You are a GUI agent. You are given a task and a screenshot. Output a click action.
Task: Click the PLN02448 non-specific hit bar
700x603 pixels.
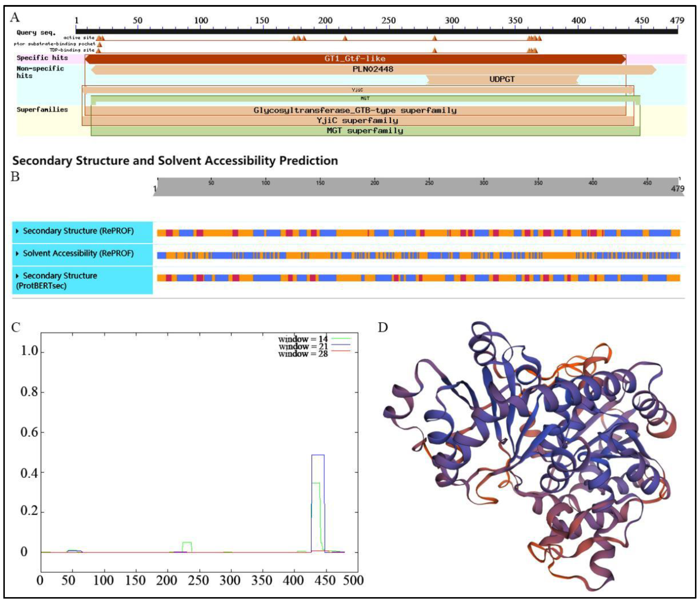point(373,70)
